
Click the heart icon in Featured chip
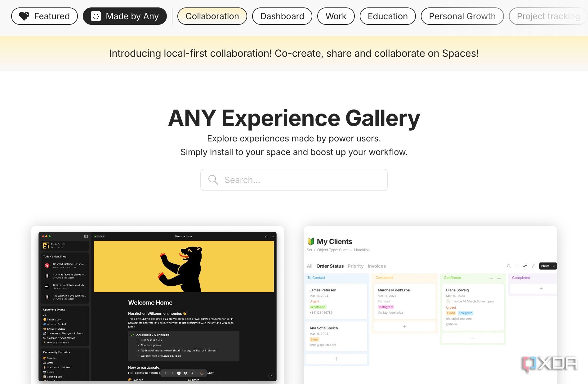pos(24,16)
